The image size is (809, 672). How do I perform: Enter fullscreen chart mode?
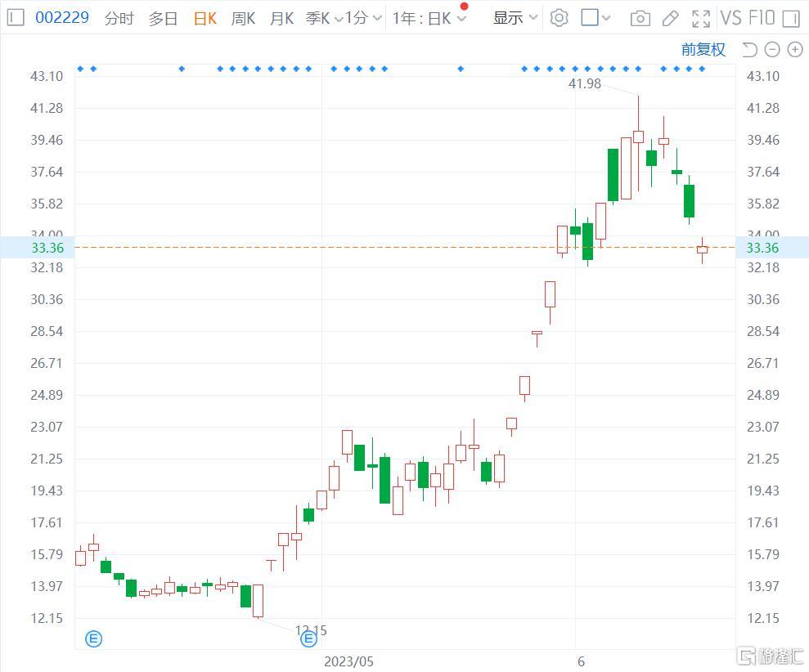701,19
